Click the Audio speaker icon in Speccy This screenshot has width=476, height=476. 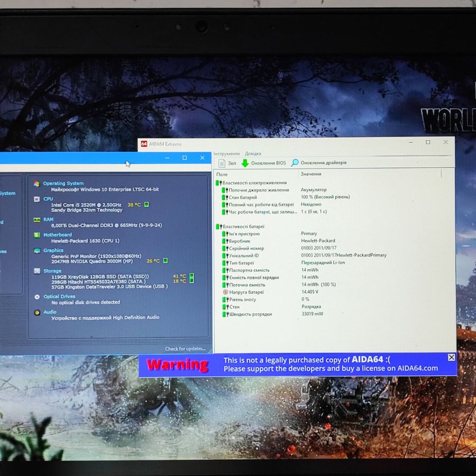pos(37,313)
